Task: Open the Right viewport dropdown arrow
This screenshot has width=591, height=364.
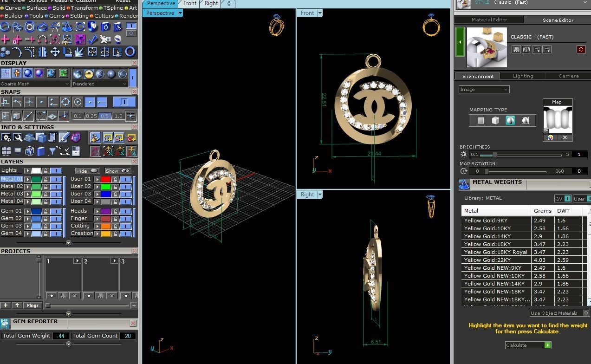Action: pyautogui.click(x=320, y=195)
